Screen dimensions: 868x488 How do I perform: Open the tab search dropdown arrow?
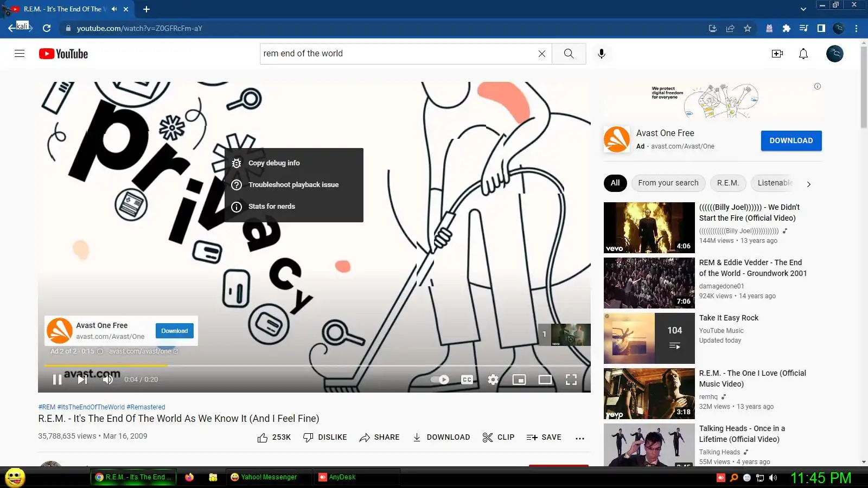tap(803, 9)
